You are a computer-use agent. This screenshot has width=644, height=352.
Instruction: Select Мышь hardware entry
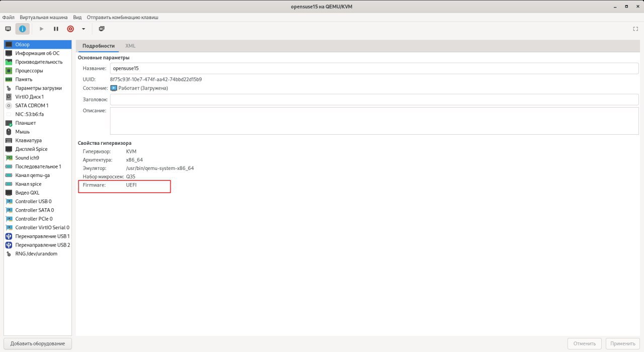(38, 132)
